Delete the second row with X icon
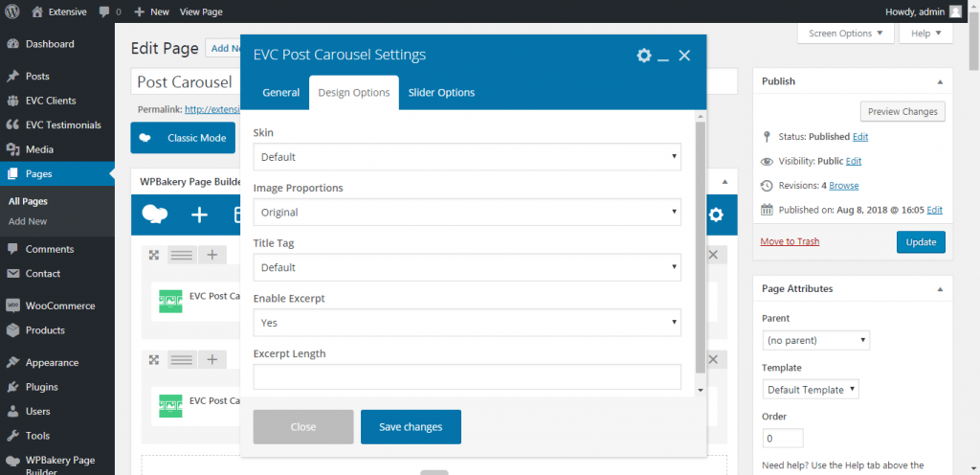 (x=713, y=359)
